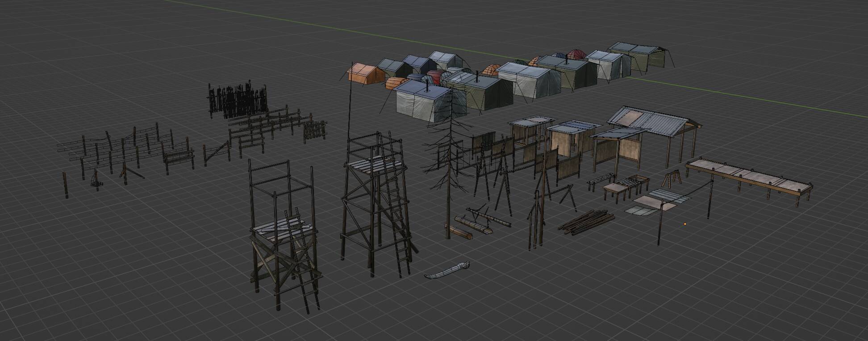The image size is (868, 341).
Task: Click the stacked pile of wooden poles
Action: [x=586, y=221]
